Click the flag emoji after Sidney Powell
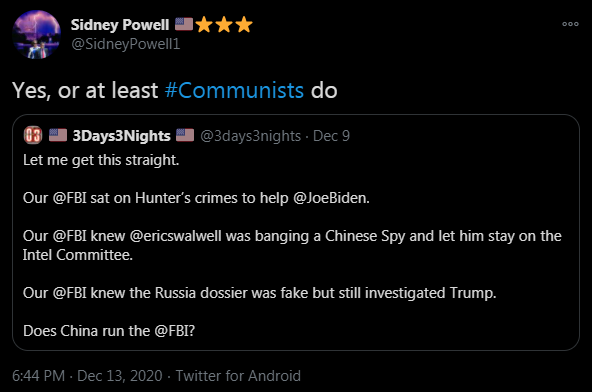 pos(184,24)
